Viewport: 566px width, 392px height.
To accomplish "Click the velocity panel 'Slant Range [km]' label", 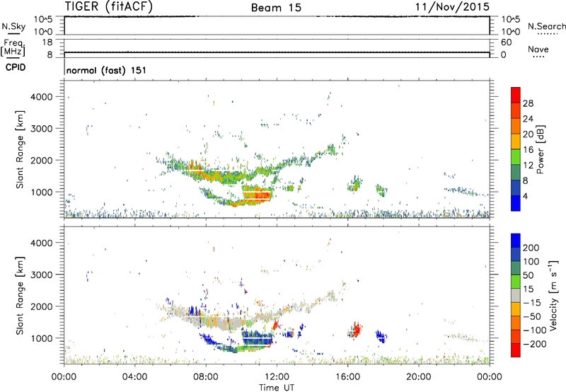I will point(20,296).
